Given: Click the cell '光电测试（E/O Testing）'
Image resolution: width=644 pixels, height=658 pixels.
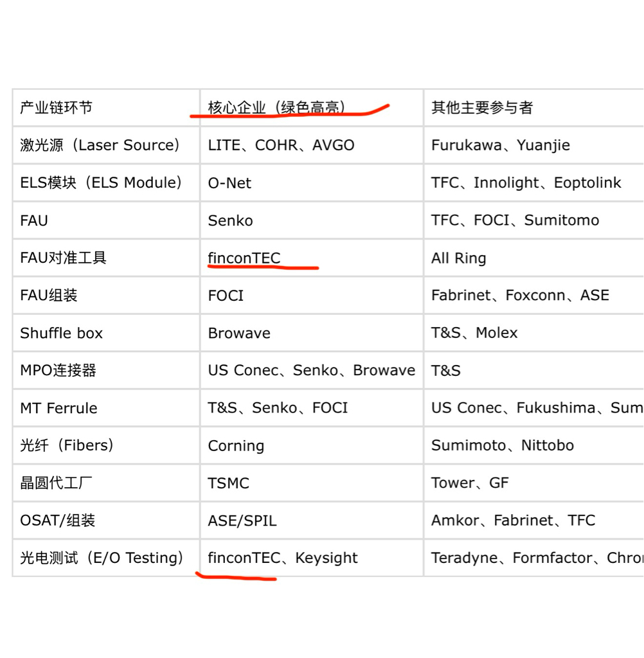Looking at the screenshot, I should click(x=106, y=558).
